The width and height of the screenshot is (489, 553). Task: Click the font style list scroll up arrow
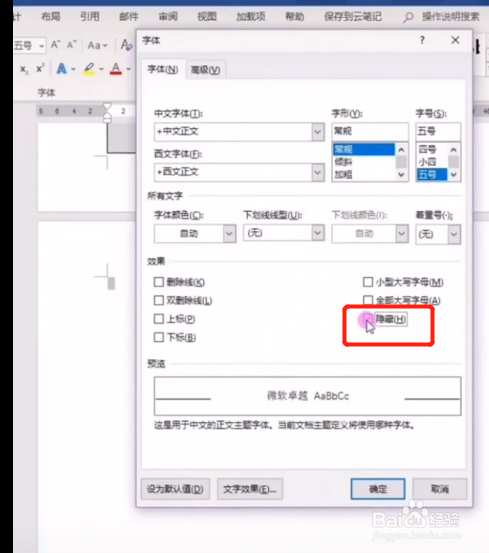(401, 150)
